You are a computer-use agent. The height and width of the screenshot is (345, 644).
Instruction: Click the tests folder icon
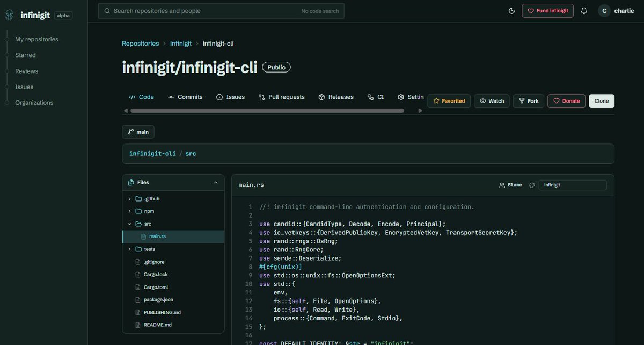[x=138, y=249]
